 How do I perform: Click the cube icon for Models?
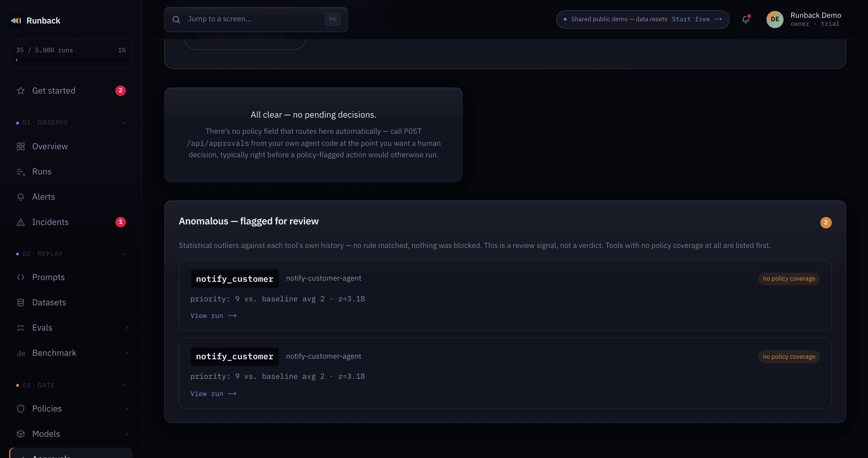coord(21,434)
